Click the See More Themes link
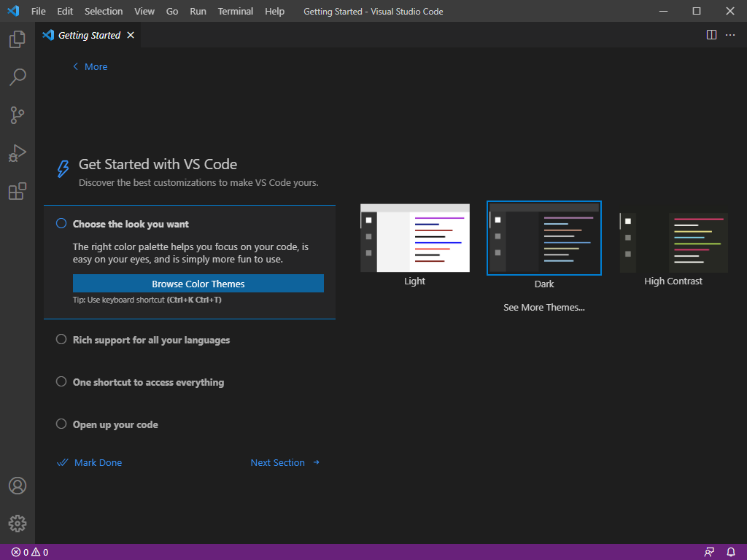Viewport: 747px width, 560px height. (543, 307)
